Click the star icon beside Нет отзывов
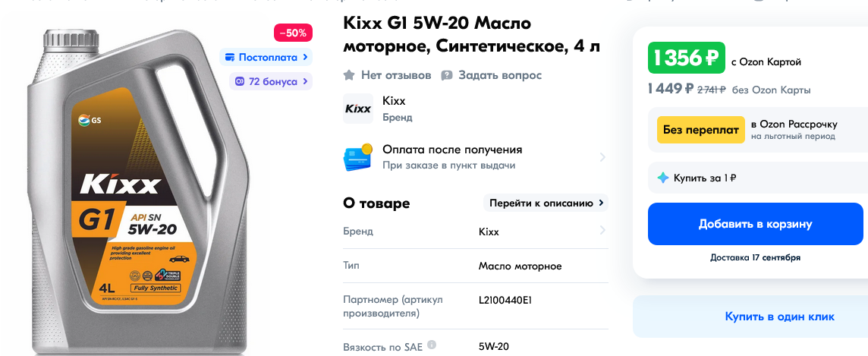The width and height of the screenshot is (868, 356). (x=349, y=74)
